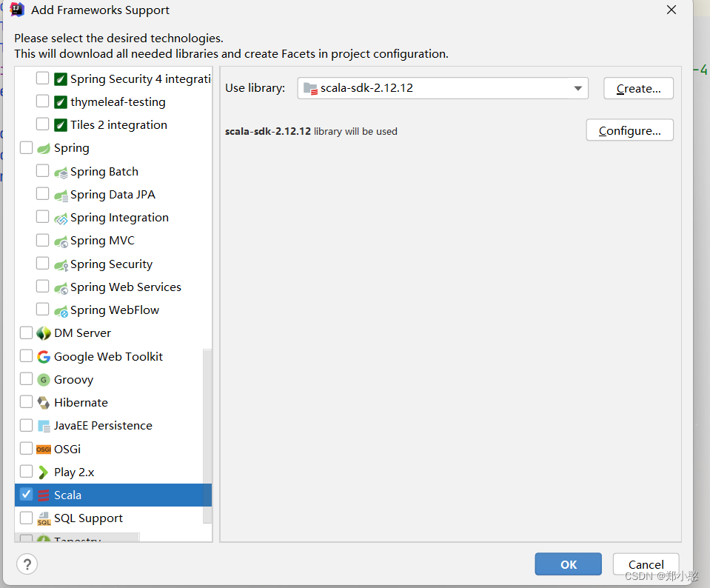Check the Spring WebFlow checkbox
Viewport: 710px width, 588px height.
tap(42, 309)
